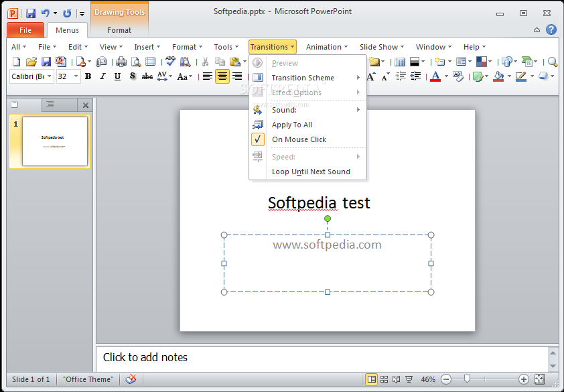Click the Copy icon in toolbar

click(220, 62)
